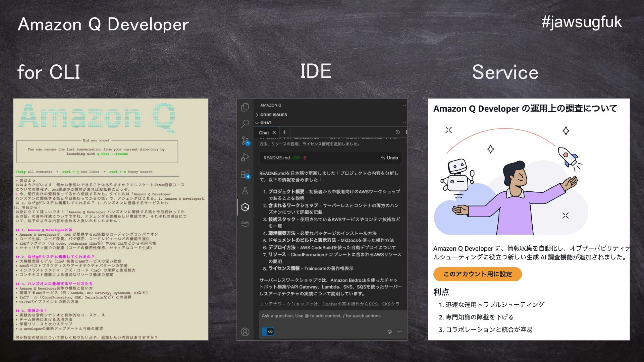Click the Ask a question chat input field

(x=332, y=316)
